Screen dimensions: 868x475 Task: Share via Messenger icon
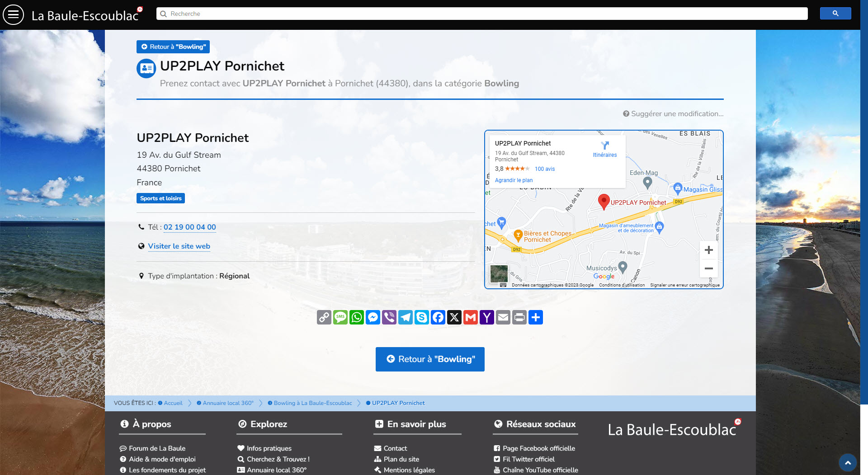click(373, 317)
